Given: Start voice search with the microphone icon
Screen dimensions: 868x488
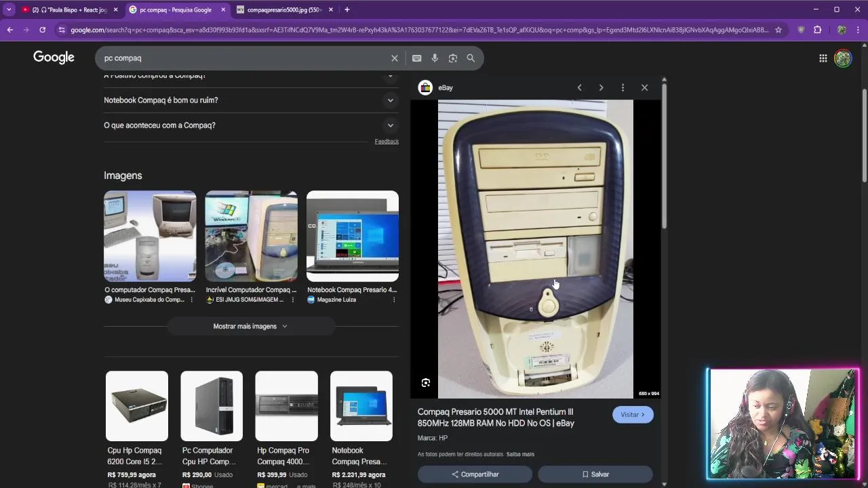Looking at the screenshot, I should tap(435, 58).
